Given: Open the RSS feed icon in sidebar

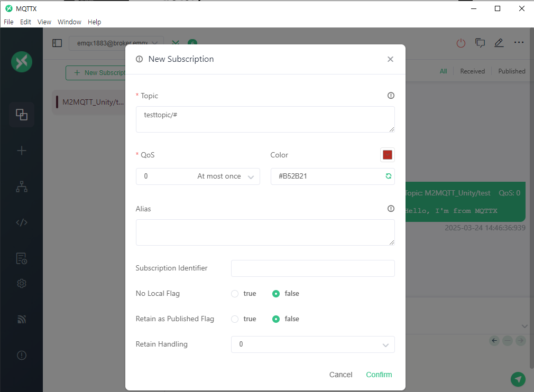Looking at the screenshot, I should pos(22,319).
